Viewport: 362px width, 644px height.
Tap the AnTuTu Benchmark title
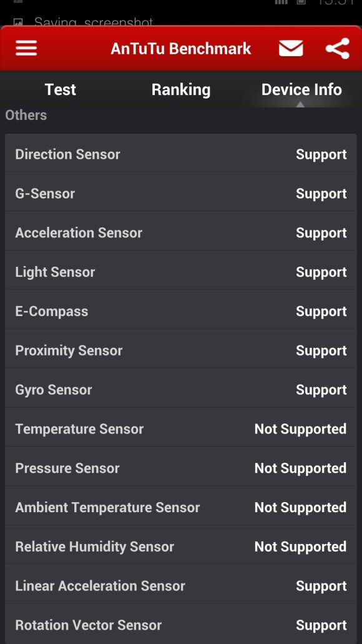180,49
